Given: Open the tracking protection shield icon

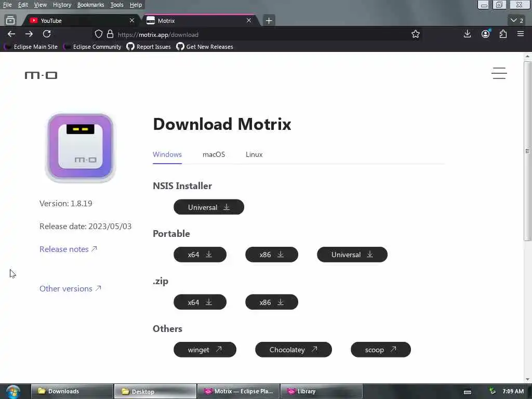Looking at the screenshot, I should point(98,34).
